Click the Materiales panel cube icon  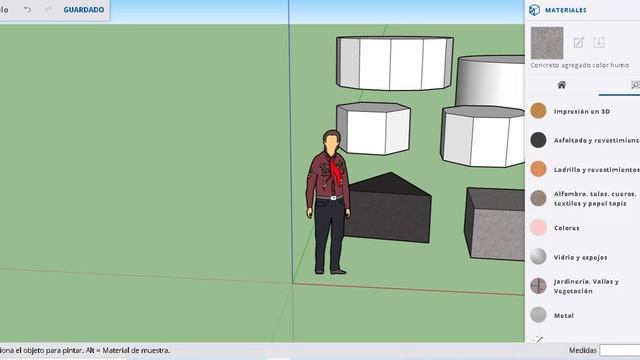(x=534, y=10)
